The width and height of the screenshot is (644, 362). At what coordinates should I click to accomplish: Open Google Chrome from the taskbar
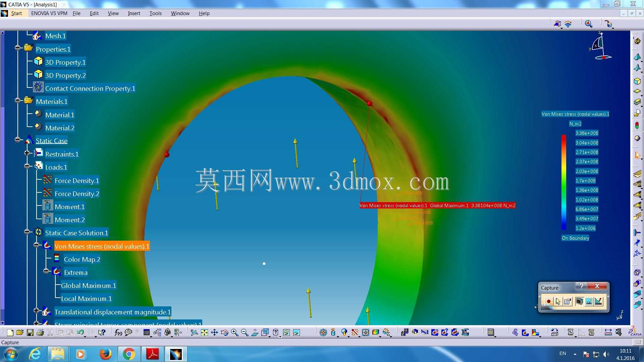click(129, 354)
